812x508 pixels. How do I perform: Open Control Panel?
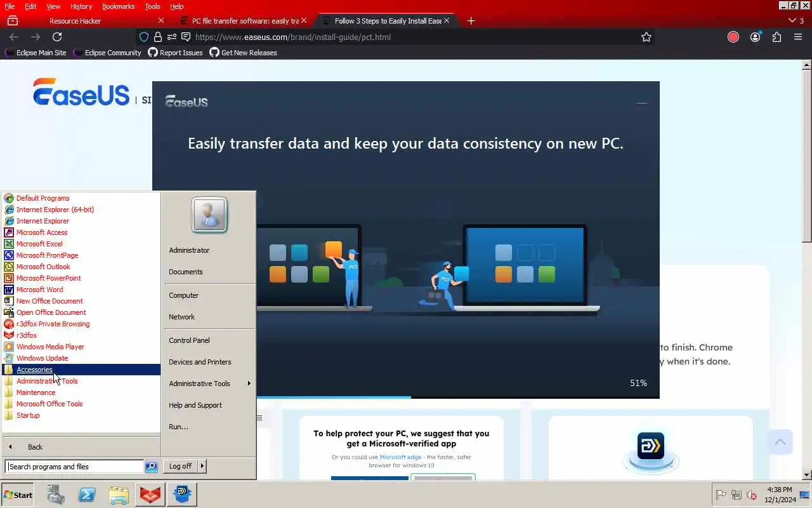pos(189,340)
